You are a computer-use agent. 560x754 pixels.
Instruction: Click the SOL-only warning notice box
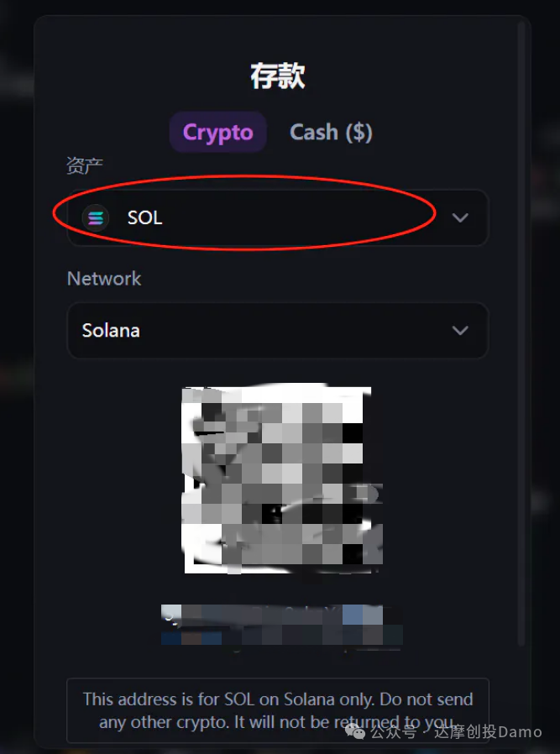point(278,710)
